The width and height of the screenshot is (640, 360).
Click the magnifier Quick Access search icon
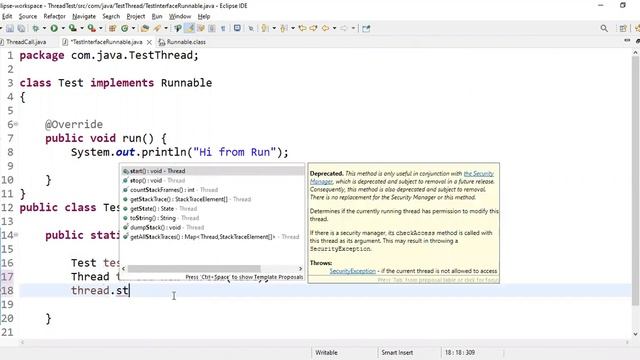604,28
